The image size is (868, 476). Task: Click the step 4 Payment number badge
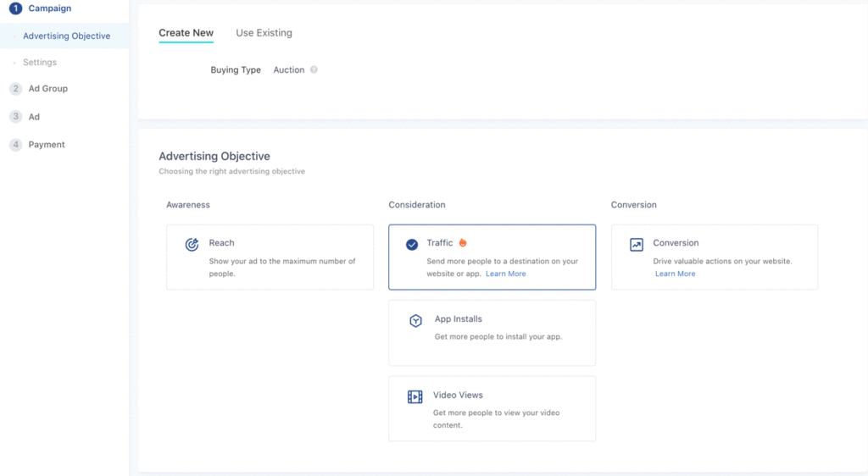15,145
